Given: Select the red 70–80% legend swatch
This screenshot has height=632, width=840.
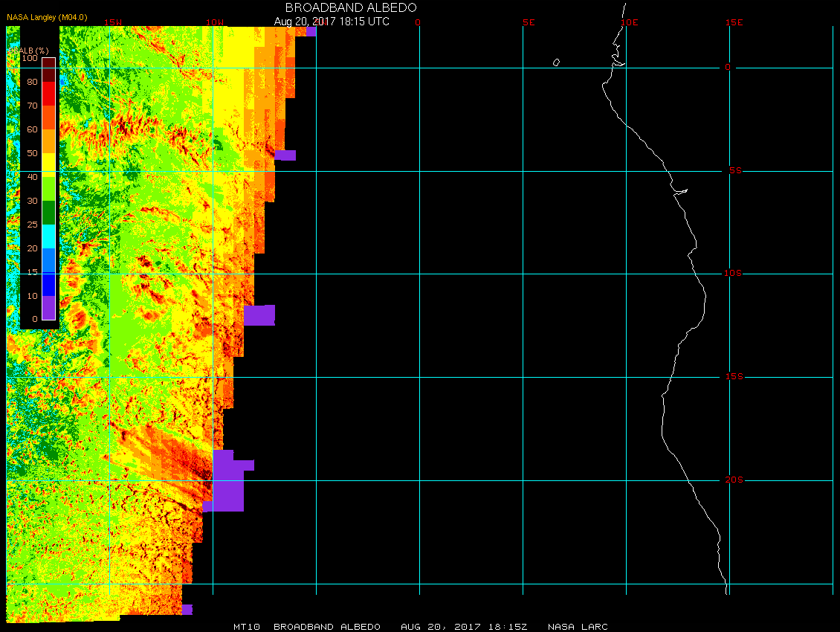Looking at the screenshot, I should tap(48, 94).
